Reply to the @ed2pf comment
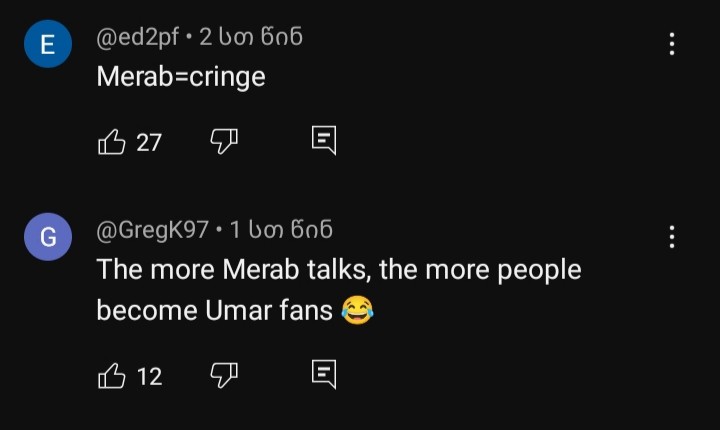720x430 pixels. point(324,141)
